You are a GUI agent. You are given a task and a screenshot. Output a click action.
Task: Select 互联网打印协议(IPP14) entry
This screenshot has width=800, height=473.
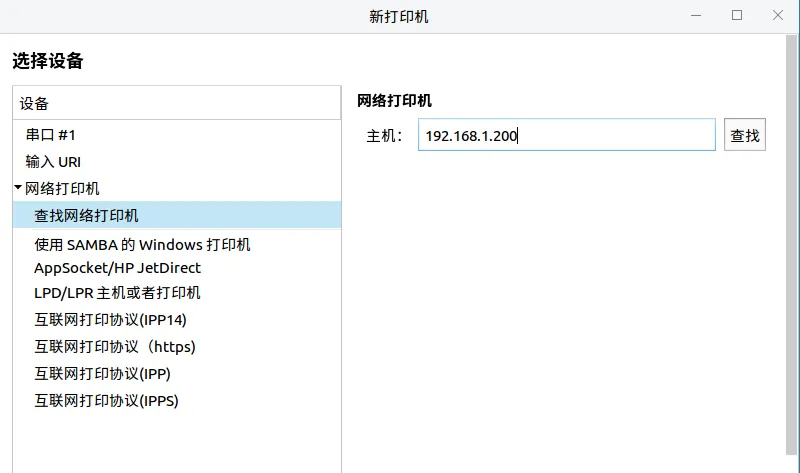(110, 320)
